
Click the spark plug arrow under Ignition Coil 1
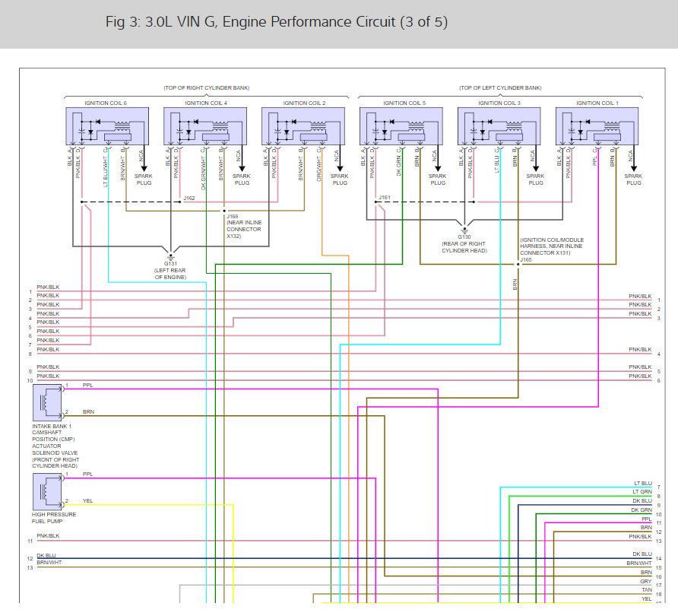click(633, 169)
